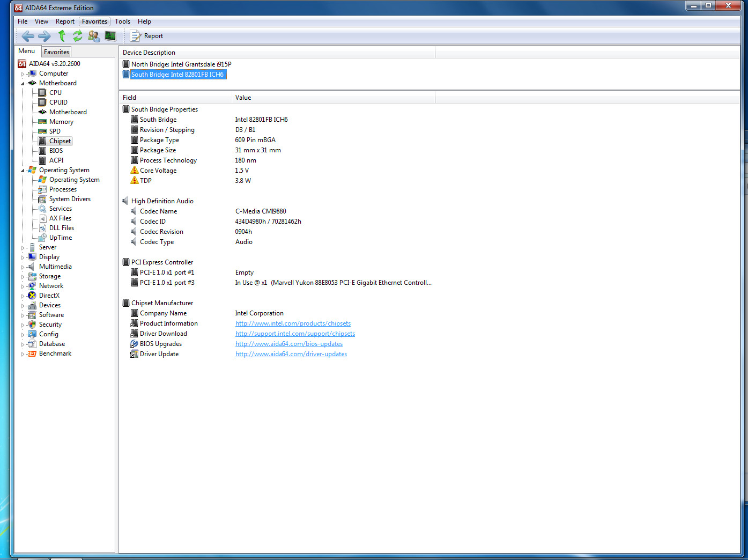Open the aida64.com driver-updates link
The height and width of the screenshot is (560, 748).
291,354
